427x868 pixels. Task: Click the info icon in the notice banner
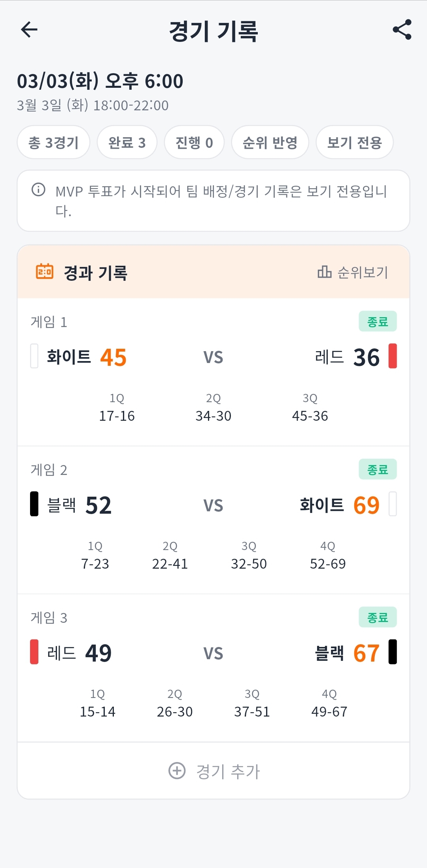[38, 190]
